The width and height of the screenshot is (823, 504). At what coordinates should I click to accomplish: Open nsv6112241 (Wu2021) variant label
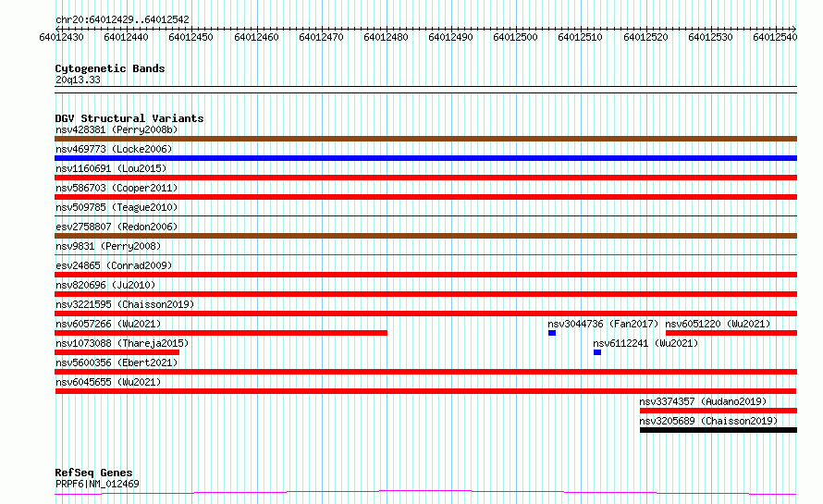(646, 343)
